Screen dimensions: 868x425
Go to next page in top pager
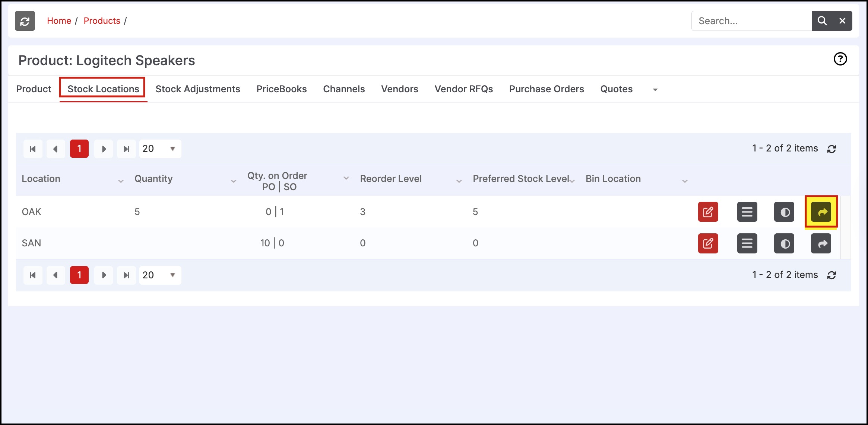pyautogui.click(x=104, y=149)
